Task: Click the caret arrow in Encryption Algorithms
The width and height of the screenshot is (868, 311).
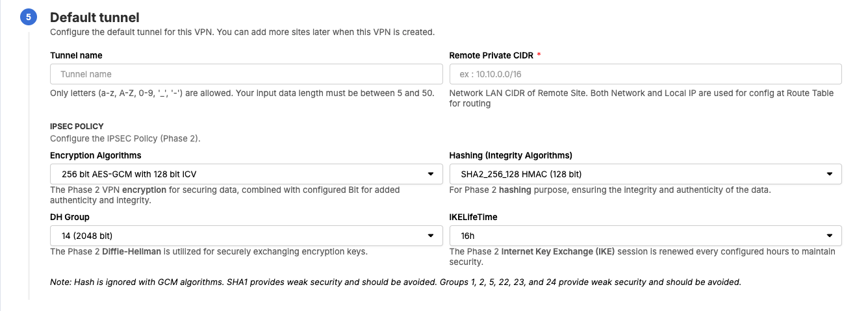Action: point(431,174)
